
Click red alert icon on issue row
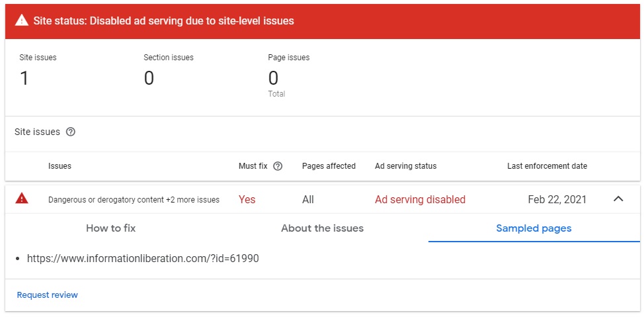tap(22, 199)
